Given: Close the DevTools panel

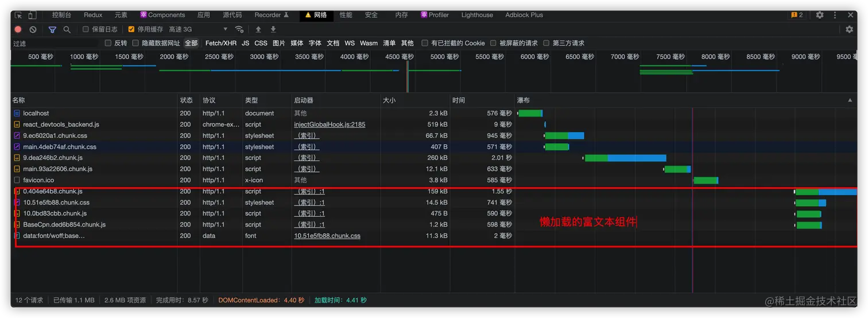Looking at the screenshot, I should click(x=850, y=15).
